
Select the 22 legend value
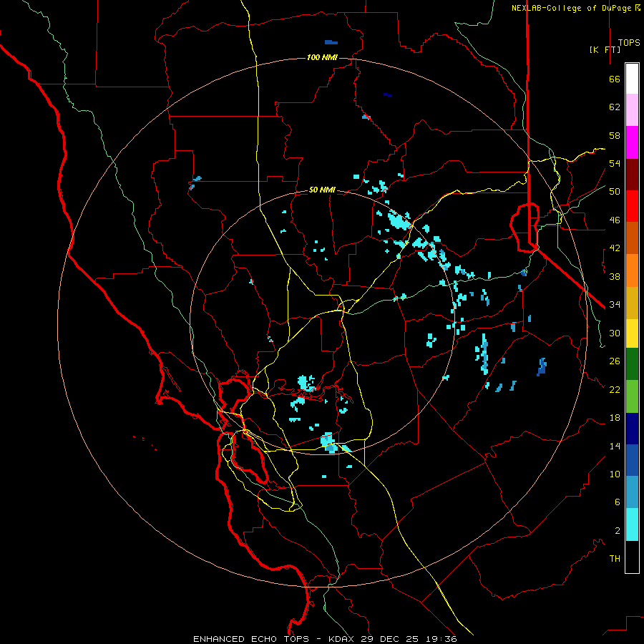click(615, 389)
